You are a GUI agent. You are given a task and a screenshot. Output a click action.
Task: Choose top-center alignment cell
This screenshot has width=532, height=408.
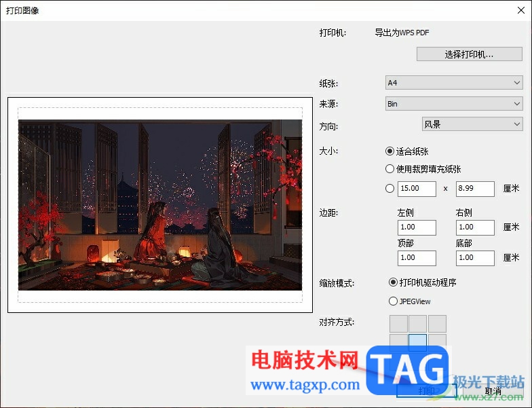418,323
